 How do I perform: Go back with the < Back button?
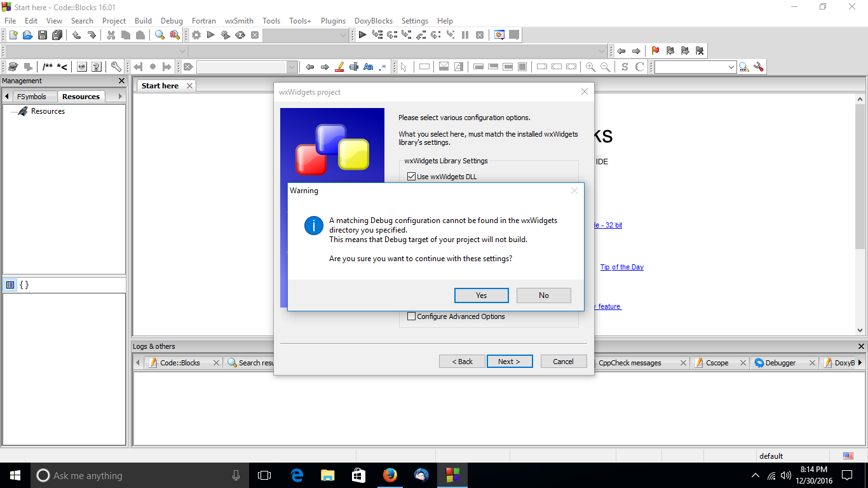pyautogui.click(x=462, y=362)
